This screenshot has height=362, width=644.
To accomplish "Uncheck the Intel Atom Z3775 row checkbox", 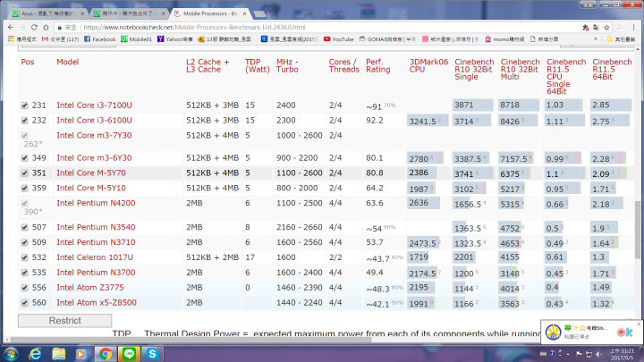I will (x=25, y=288).
